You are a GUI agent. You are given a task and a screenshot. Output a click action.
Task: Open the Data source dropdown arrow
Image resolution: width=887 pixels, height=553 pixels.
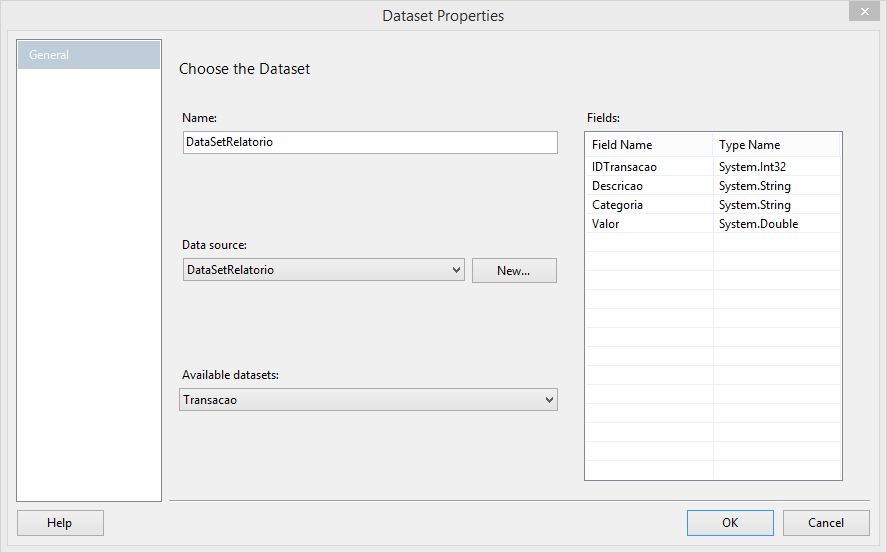[x=456, y=270]
